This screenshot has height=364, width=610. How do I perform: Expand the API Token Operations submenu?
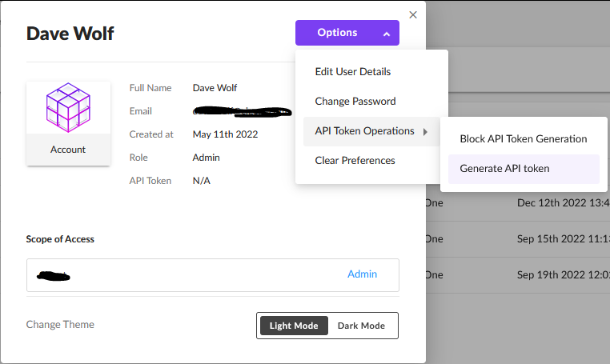coord(364,131)
